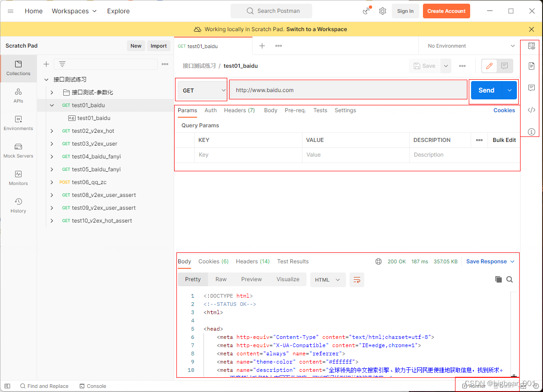
Task: Open Send button dropdown arrow
Action: (x=510, y=90)
